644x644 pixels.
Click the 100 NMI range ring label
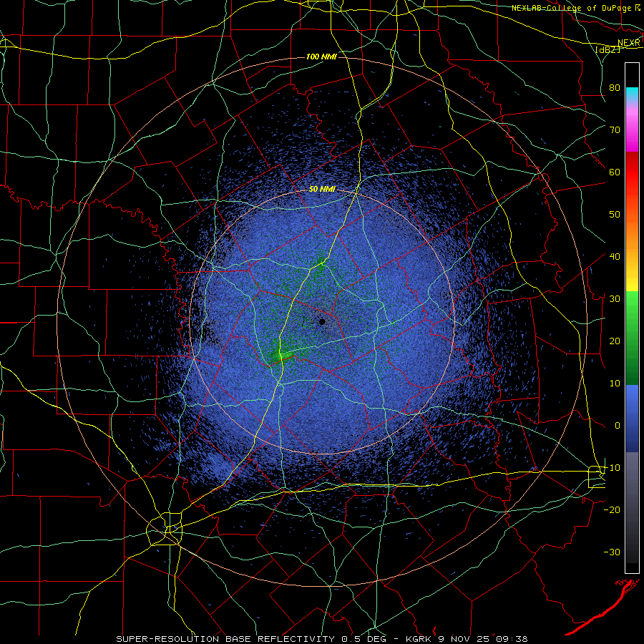pos(321,57)
